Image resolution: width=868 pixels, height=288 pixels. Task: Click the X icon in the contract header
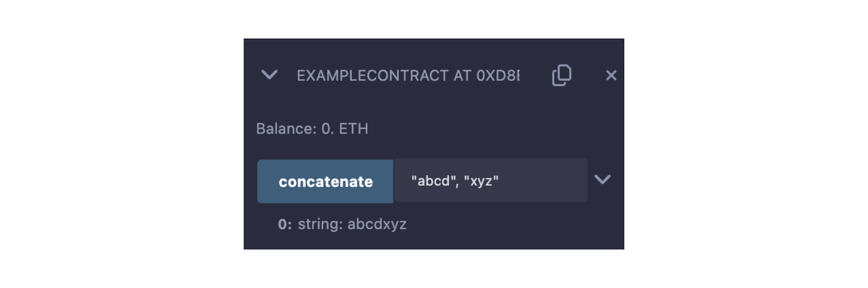[611, 75]
